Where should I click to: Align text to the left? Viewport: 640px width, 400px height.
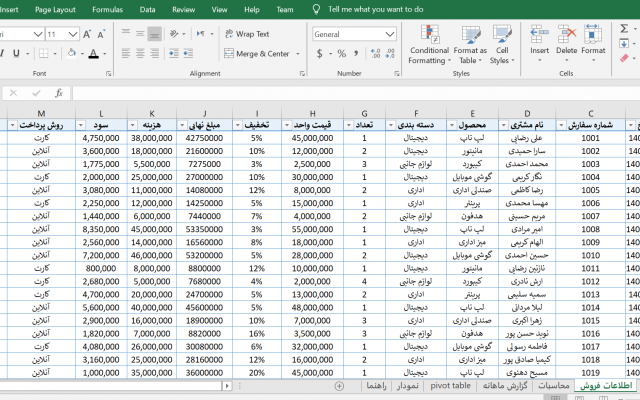point(126,53)
